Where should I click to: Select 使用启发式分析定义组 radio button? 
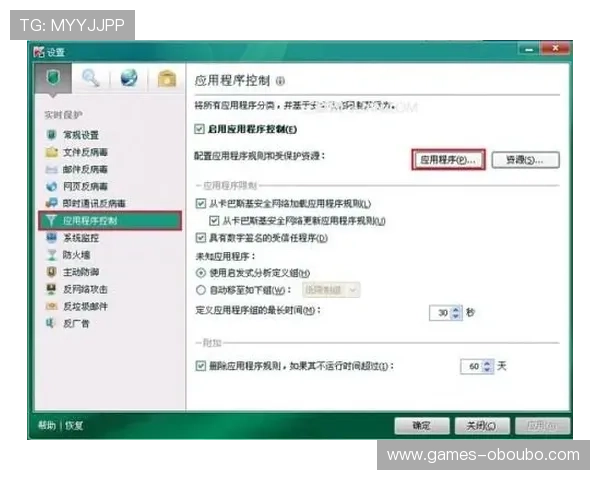point(201,273)
